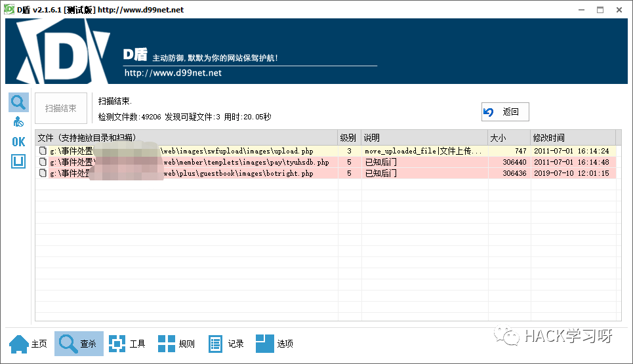Click size value 306440
633x364 pixels.
click(x=514, y=162)
